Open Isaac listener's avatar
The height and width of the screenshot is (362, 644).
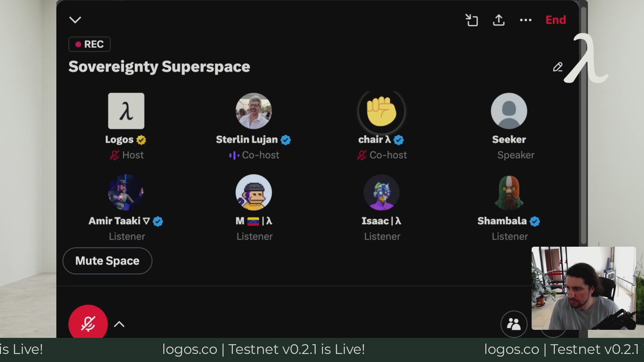click(x=381, y=192)
